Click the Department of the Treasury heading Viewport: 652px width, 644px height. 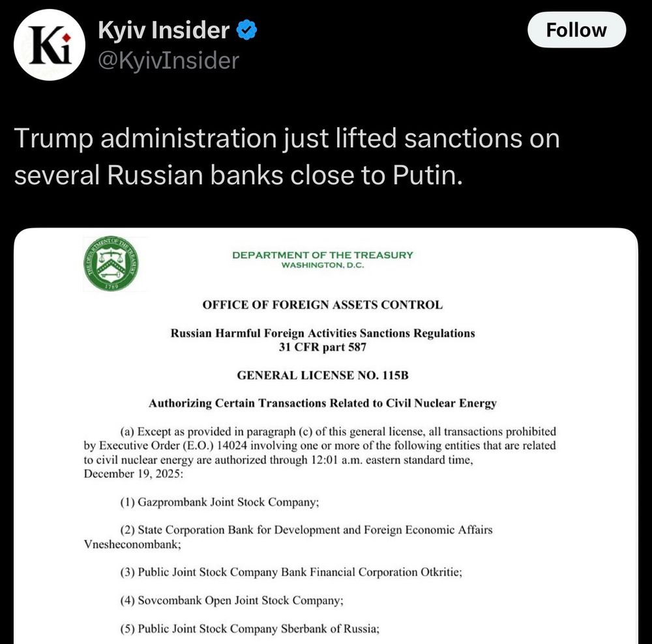pyautogui.click(x=323, y=255)
